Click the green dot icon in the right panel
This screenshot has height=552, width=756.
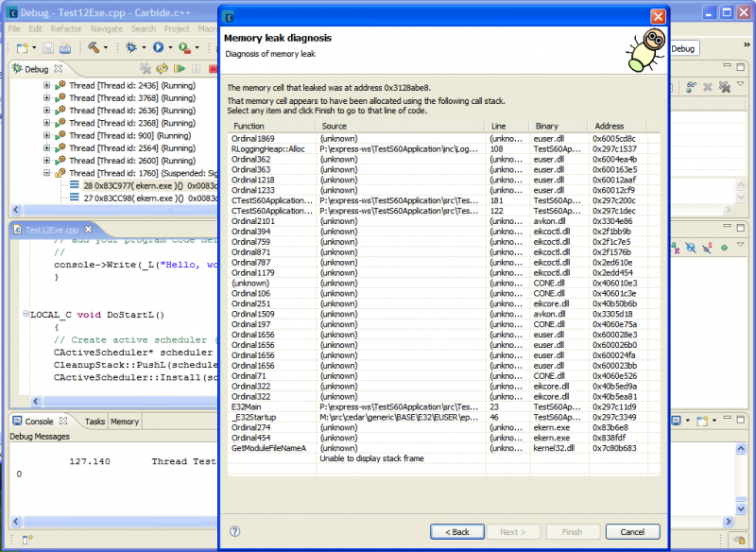click(x=724, y=248)
